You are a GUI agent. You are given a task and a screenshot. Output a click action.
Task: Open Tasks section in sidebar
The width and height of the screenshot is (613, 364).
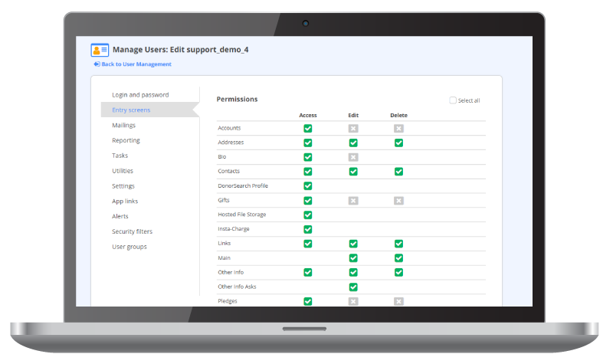[x=120, y=156]
